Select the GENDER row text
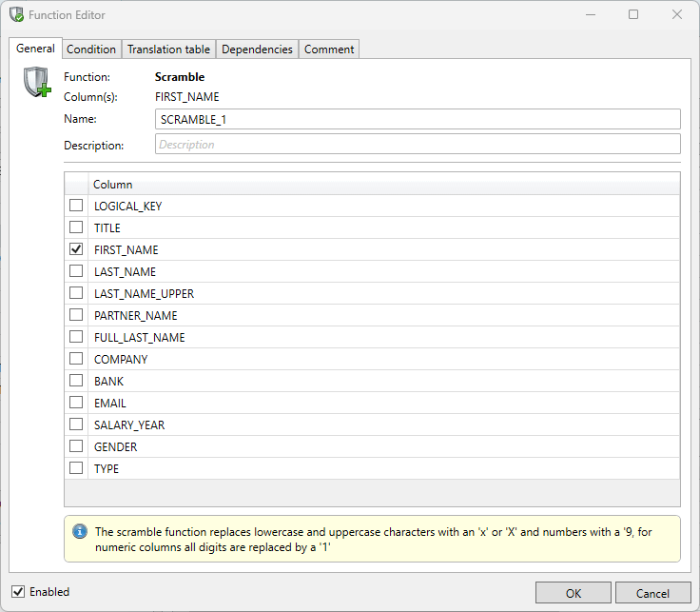Image resolution: width=700 pixels, height=612 pixels. (x=115, y=447)
